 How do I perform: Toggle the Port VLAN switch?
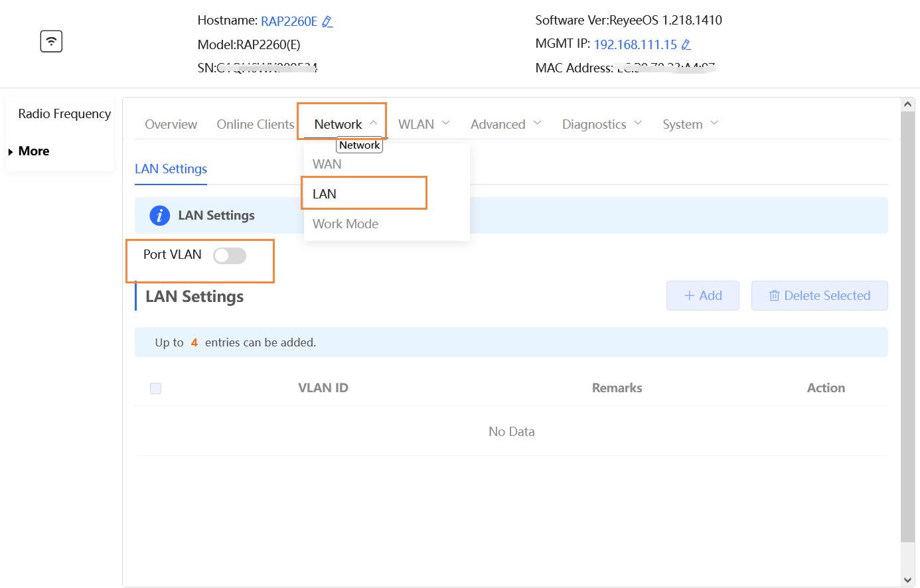tap(230, 256)
